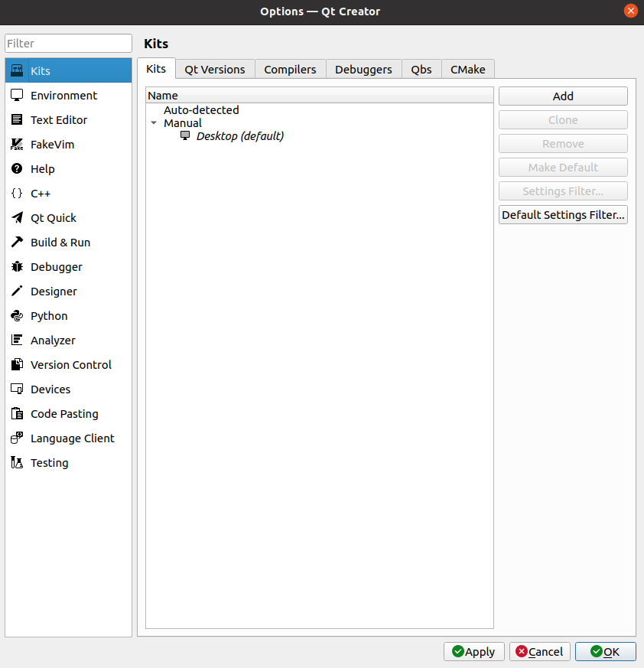Image resolution: width=644 pixels, height=668 pixels.
Task: Open FakeVim settings icon
Action: click(17, 145)
